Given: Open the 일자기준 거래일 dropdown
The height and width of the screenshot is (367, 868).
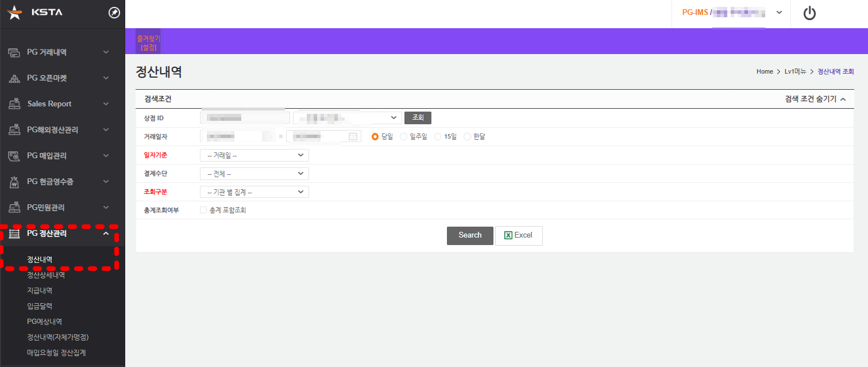Looking at the screenshot, I should click(254, 155).
